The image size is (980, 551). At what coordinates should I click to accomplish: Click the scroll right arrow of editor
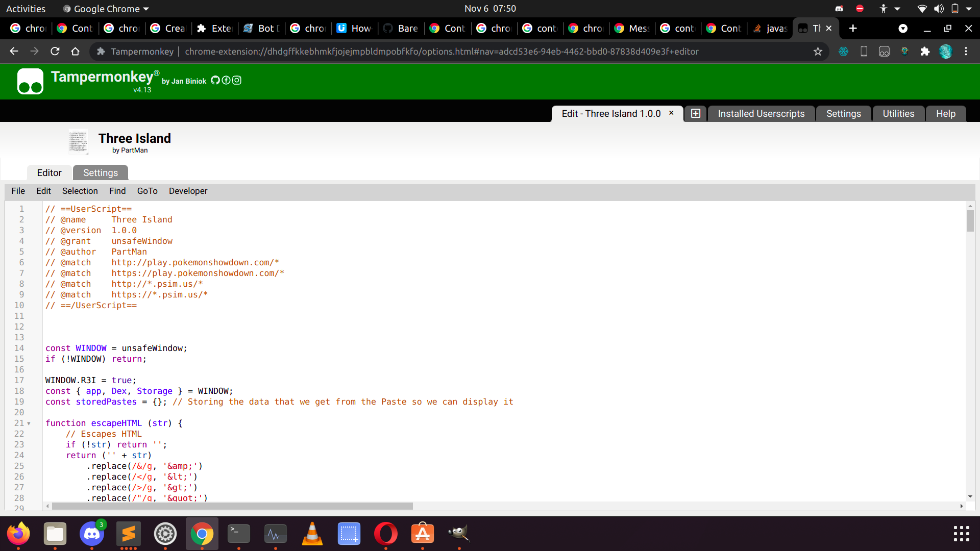pos(962,506)
